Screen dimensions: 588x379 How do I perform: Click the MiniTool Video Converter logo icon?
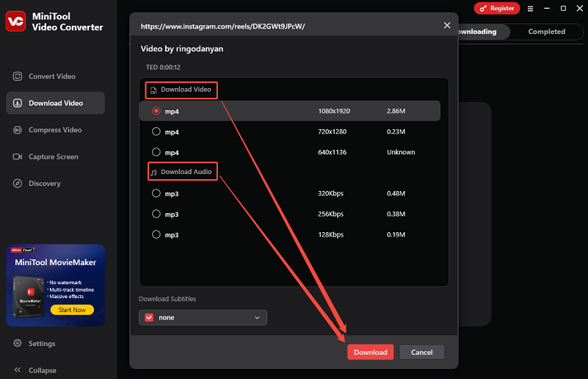15,21
